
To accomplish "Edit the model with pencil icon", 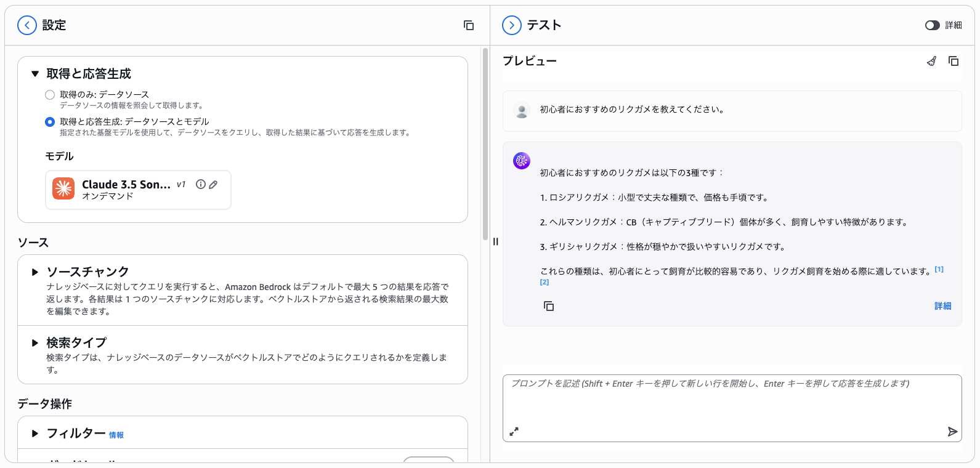I will pyautogui.click(x=213, y=184).
